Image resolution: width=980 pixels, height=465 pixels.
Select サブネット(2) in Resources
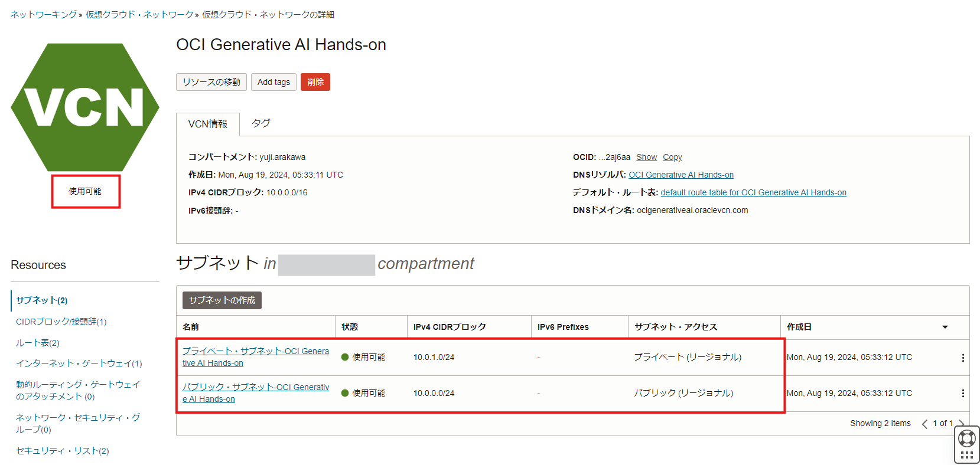click(x=42, y=300)
